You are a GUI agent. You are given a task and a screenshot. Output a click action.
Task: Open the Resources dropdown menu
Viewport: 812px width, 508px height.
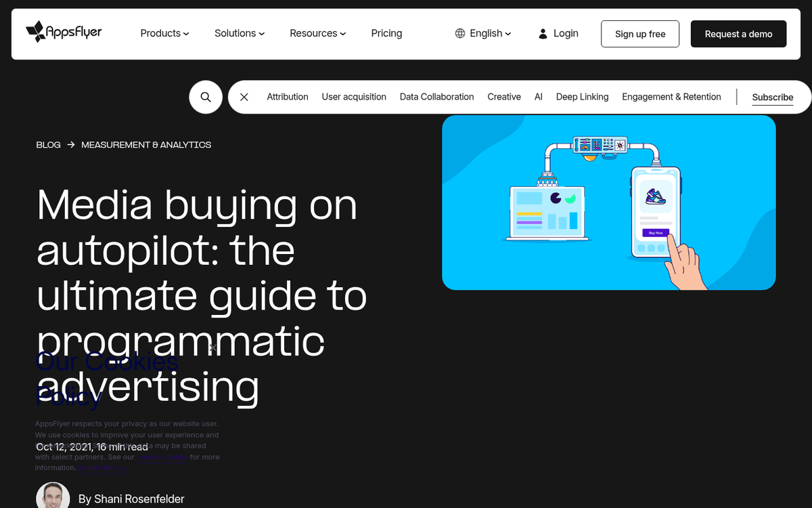click(x=317, y=33)
